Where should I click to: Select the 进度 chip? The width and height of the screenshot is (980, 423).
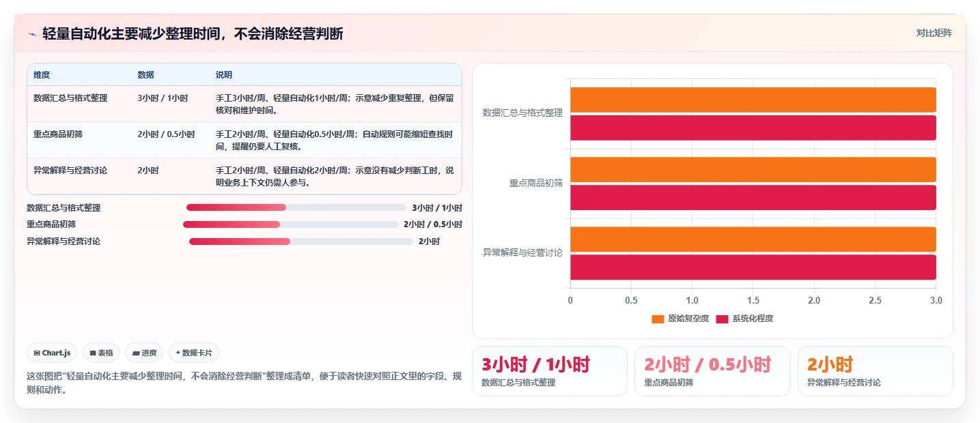144,353
